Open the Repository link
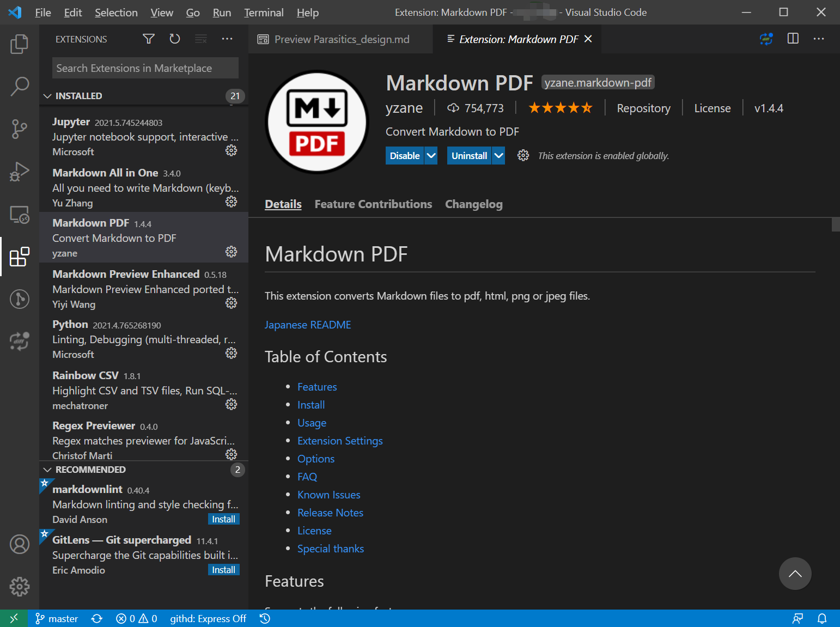This screenshot has height=627, width=840. click(643, 108)
